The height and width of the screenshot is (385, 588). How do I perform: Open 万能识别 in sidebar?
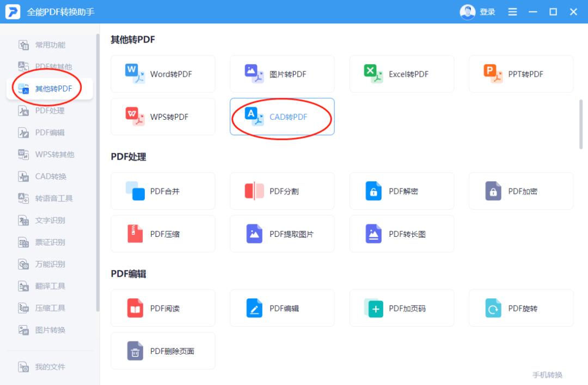[x=50, y=264]
